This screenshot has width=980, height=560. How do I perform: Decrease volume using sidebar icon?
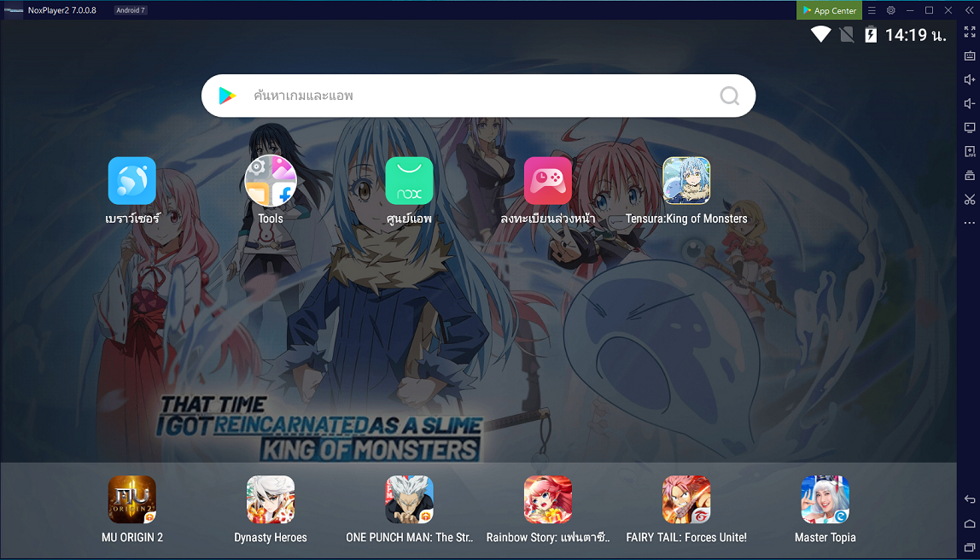click(x=970, y=103)
